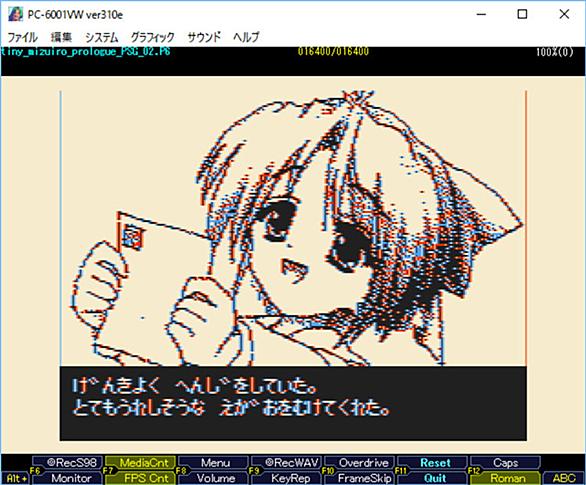586x485 pixels.
Task: Click the ABC input mode indicator
Action: (564, 478)
